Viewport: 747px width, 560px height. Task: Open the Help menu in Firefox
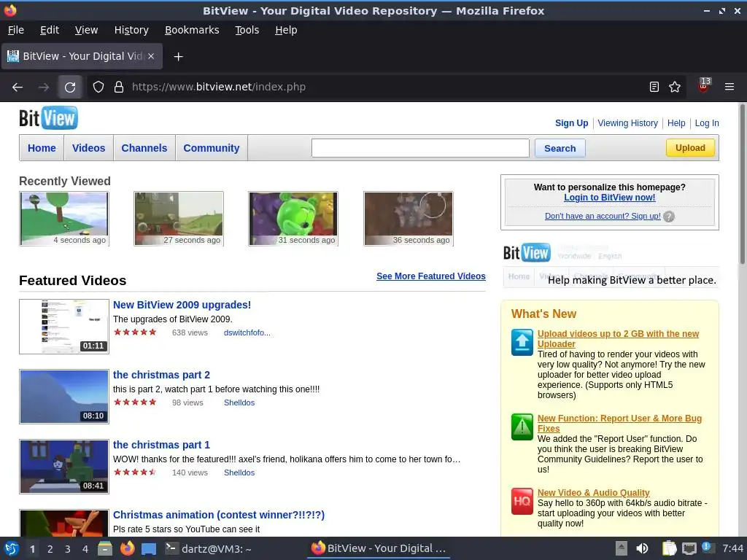(286, 30)
